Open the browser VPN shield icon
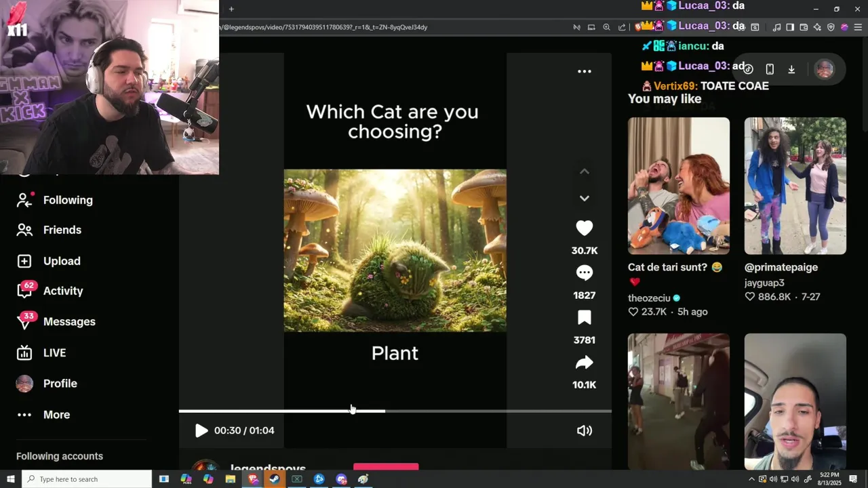 point(831,27)
